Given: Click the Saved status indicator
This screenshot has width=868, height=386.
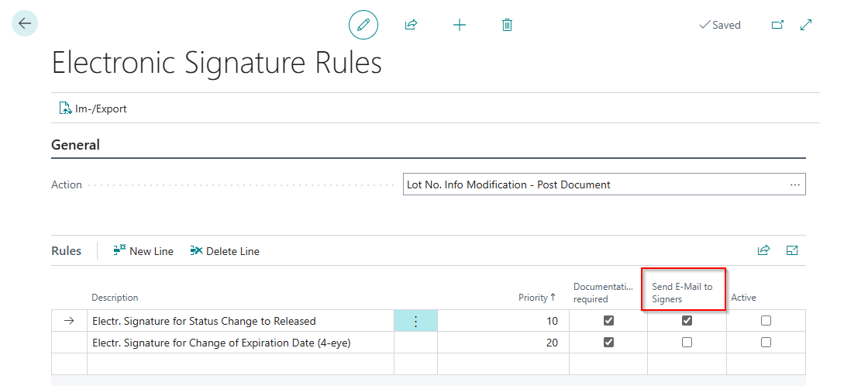Looking at the screenshot, I should [x=720, y=25].
